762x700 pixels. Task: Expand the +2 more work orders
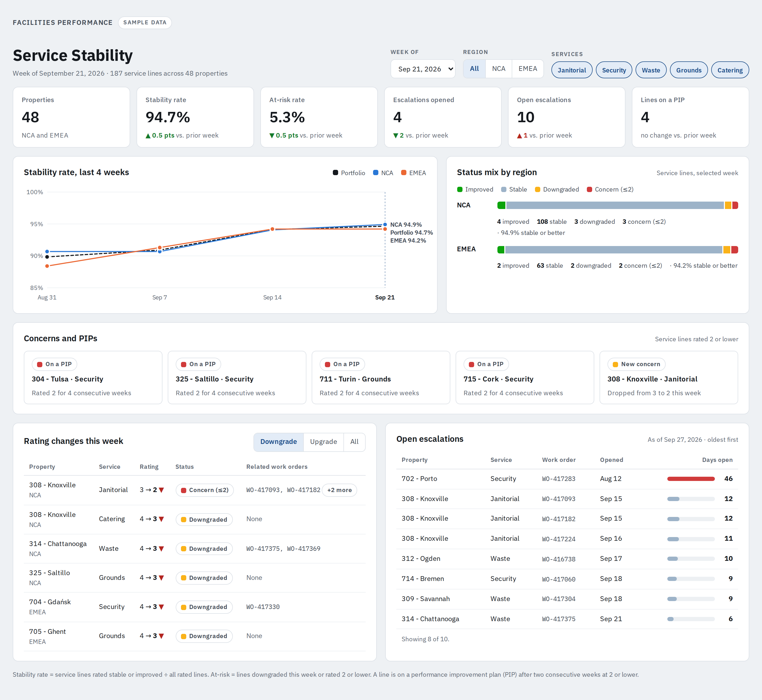339,490
